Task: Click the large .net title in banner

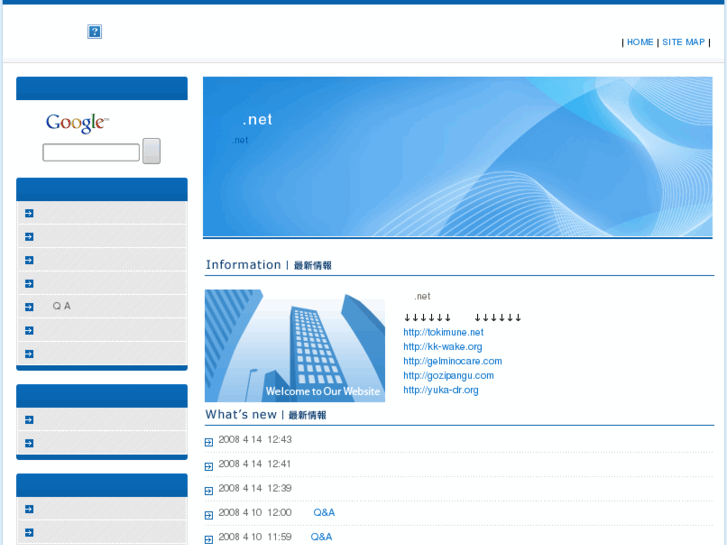Action: (x=257, y=120)
